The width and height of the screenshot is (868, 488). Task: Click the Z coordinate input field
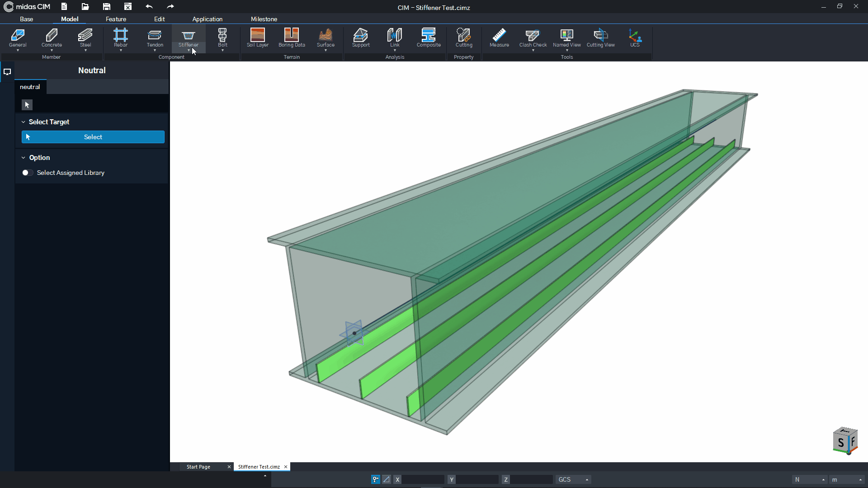532,479
